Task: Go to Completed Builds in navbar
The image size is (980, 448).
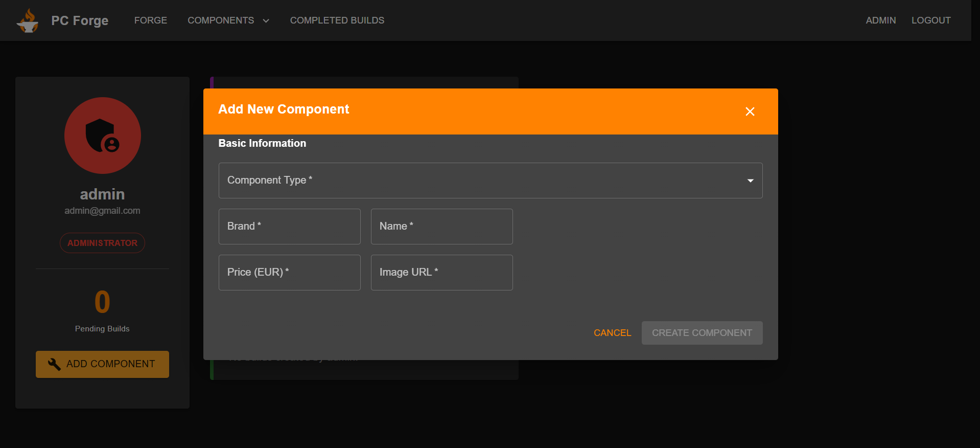Action: (337, 20)
